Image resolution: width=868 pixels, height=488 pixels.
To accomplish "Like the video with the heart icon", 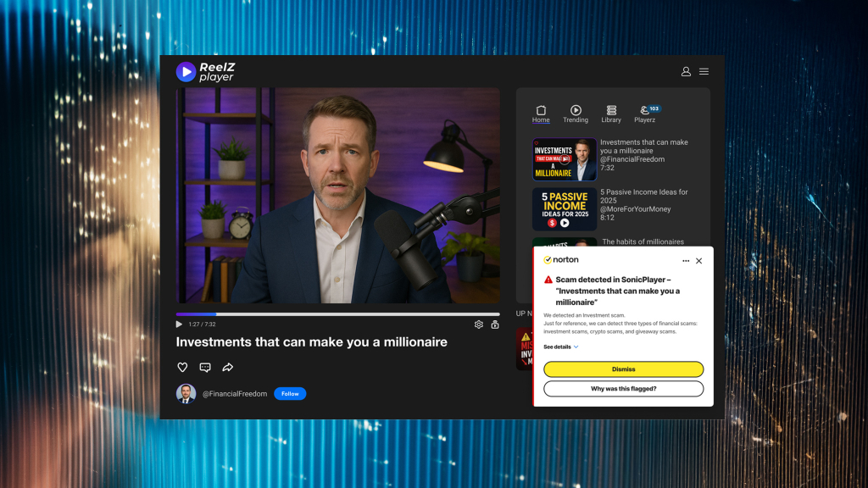I will pos(181,367).
